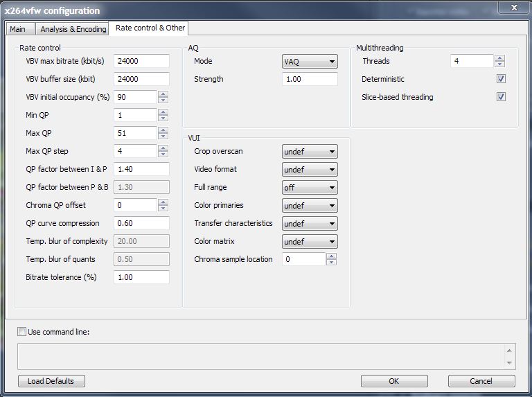Open the Video format dropdown
Screen dimensions: 532x397
pos(310,169)
